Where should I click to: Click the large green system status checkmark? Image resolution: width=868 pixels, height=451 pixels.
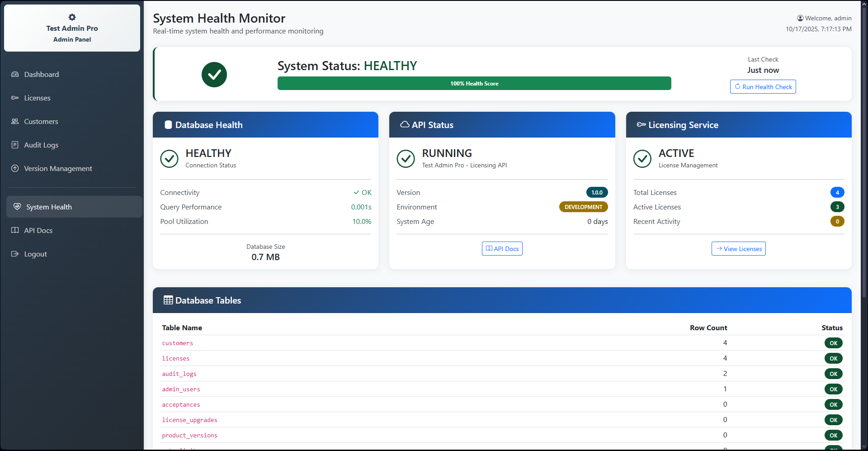click(214, 75)
